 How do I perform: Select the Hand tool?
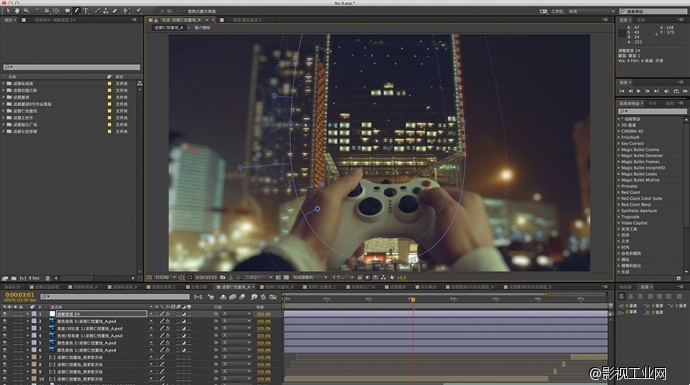tap(17, 11)
